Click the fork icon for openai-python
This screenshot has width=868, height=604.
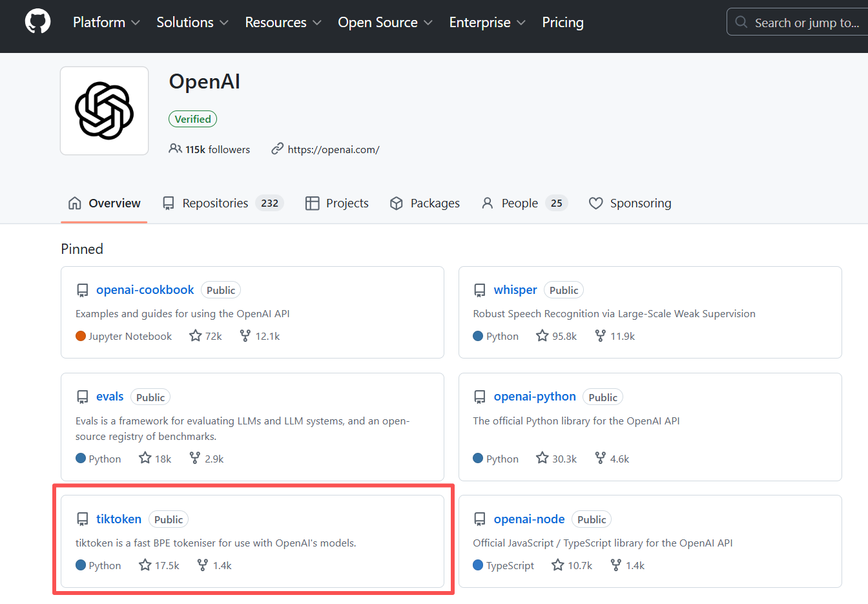coord(601,457)
